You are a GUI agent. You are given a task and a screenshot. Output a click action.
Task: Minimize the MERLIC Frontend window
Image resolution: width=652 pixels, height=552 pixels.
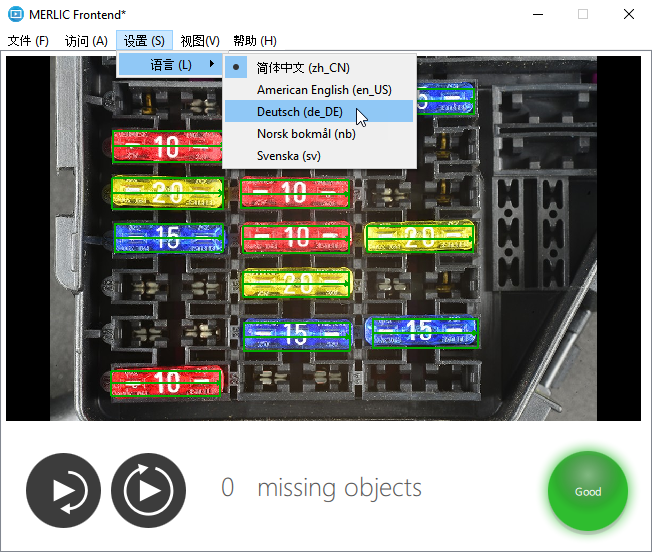(538, 15)
